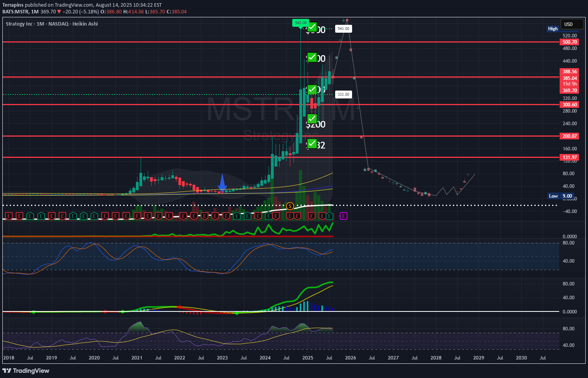Click green checkmark on the 333.00 dotted line
588x378 pixels.
click(x=312, y=90)
